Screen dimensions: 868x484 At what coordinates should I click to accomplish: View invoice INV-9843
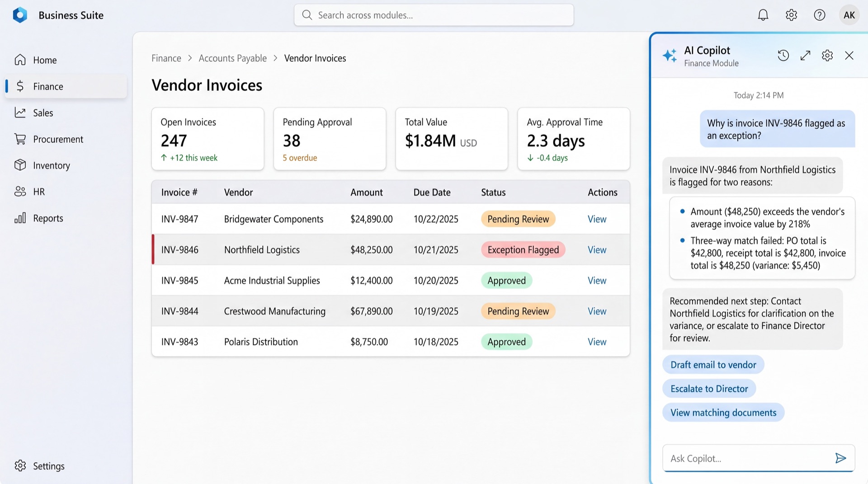pos(597,342)
